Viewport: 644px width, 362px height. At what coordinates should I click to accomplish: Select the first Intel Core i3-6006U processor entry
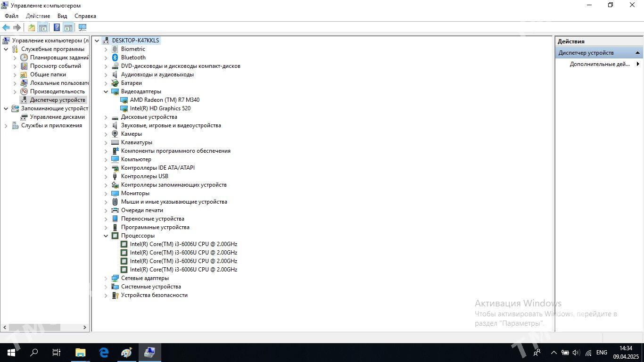183,244
